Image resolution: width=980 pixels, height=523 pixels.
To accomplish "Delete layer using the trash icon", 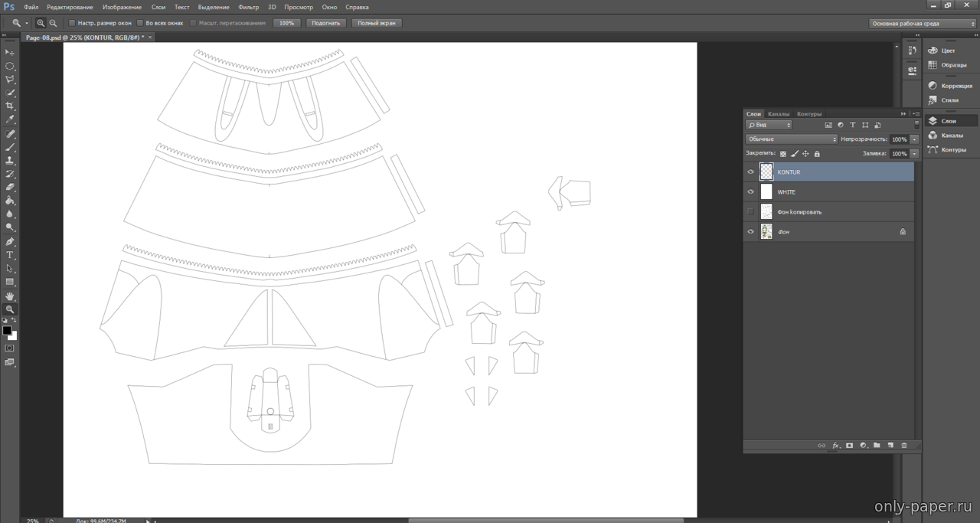I will (x=903, y=446).
